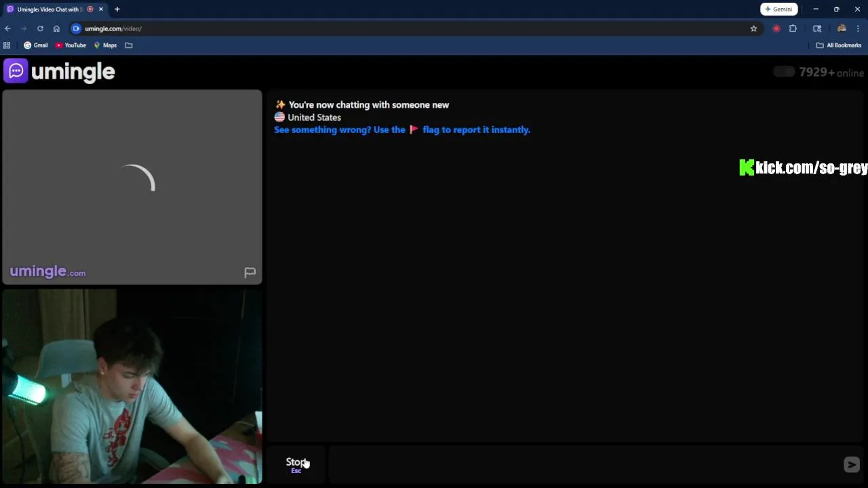Open the Chrome profile avatar
The width and height of the screenshot is (868, 488).
tap(842, 28)
